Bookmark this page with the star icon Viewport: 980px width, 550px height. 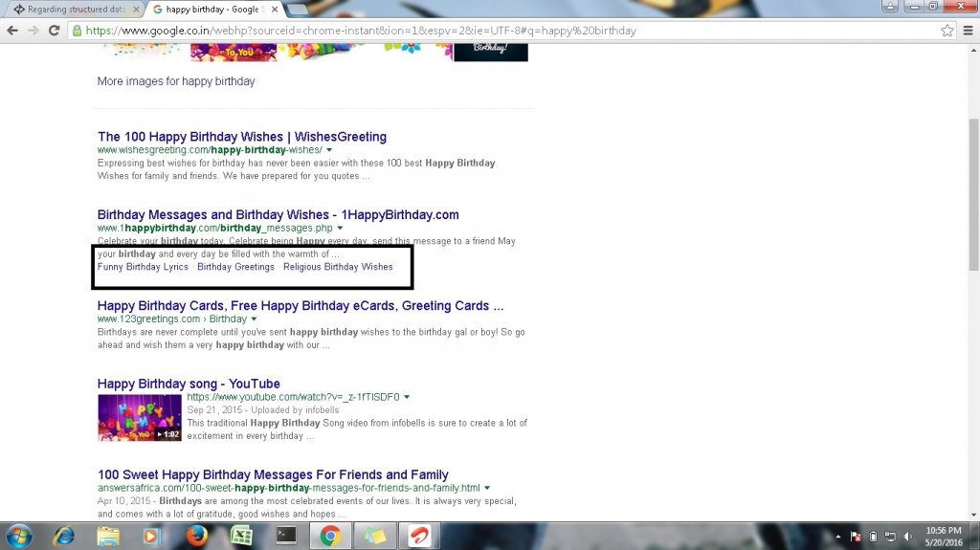[947, 31]
